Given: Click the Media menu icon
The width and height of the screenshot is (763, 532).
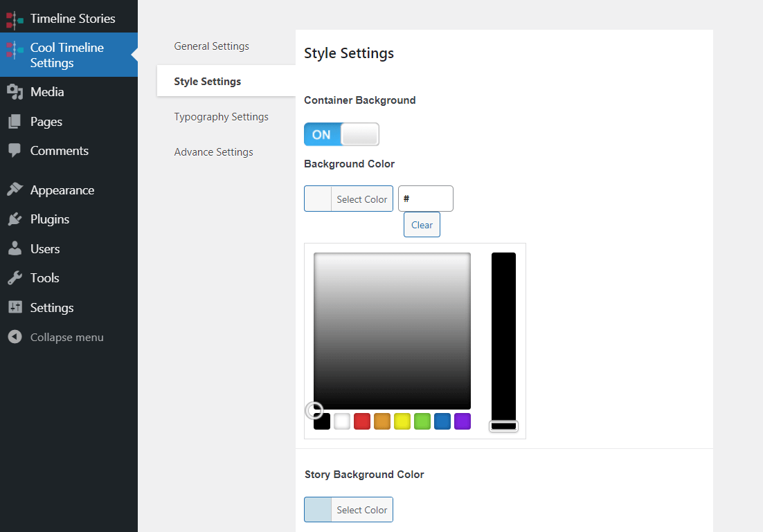Looking at the screenshot, I should coord(15,92).
